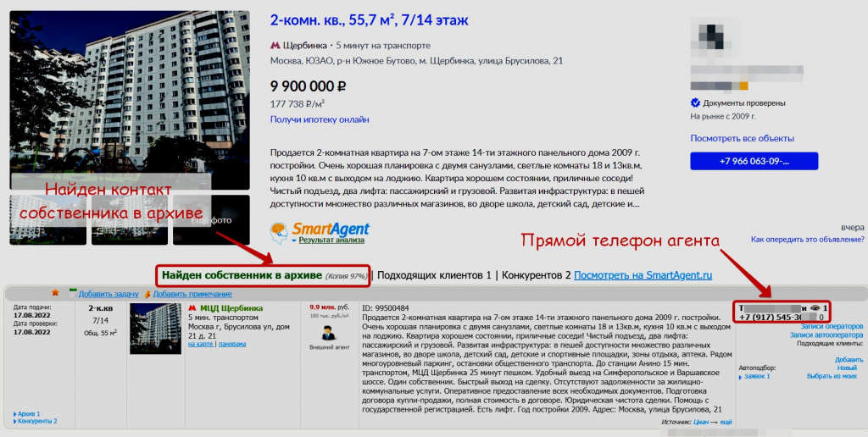Screen dimensions: 868x437
Task: Click the metro icon beside Щербинка
Action: click(x=275, y=46)
